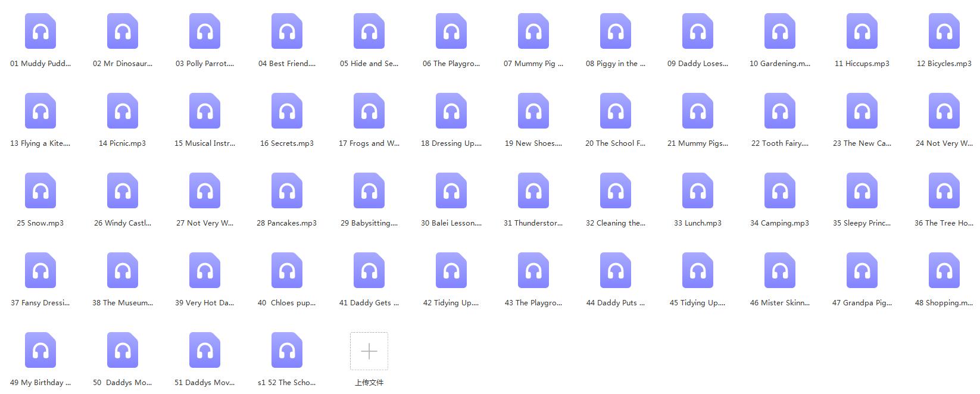Screen dimensions: 980x394
Task: Open 10 Gardening mp3 file icon
Action: (780, 31)
